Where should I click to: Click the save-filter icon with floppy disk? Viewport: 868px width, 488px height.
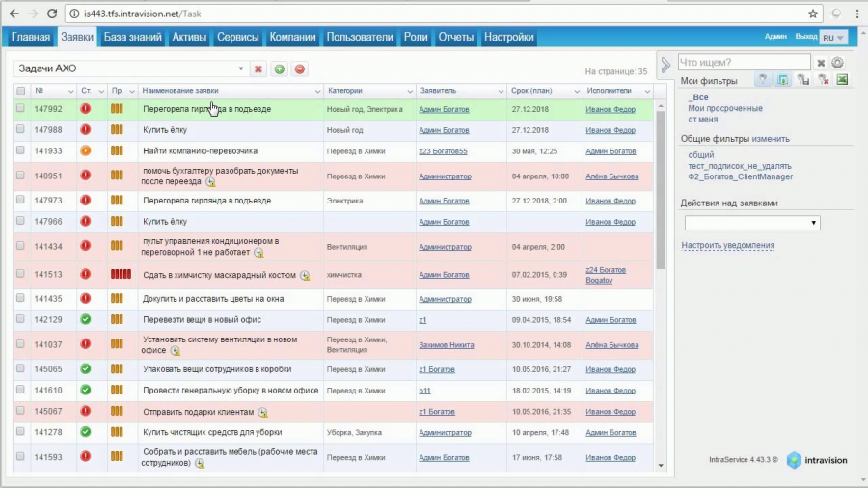click(803, 80)
